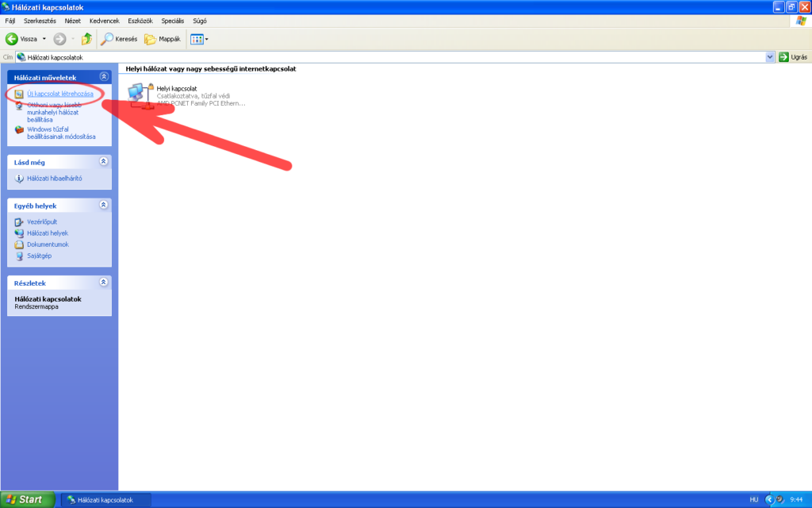Select the Helyi kapcsolat network icon
This screenshot has width=812, height=508.
point(140,95)
